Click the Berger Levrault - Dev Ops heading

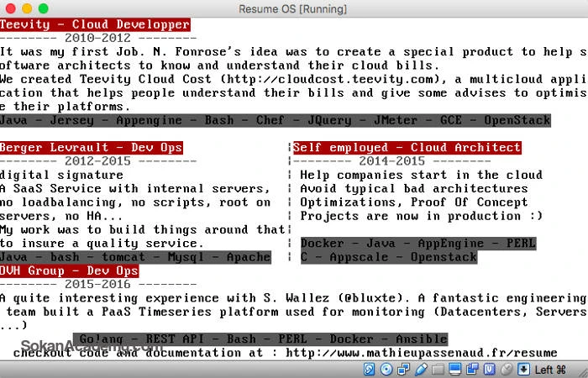pyautogui.click(x=92, y=147)
